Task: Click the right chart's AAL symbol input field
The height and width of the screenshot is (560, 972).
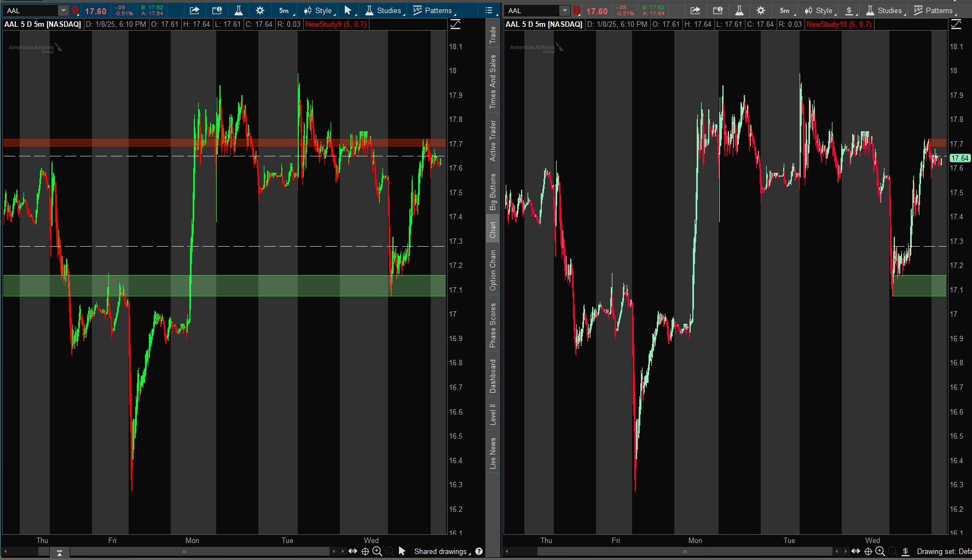Action: (x=532, y=10)
